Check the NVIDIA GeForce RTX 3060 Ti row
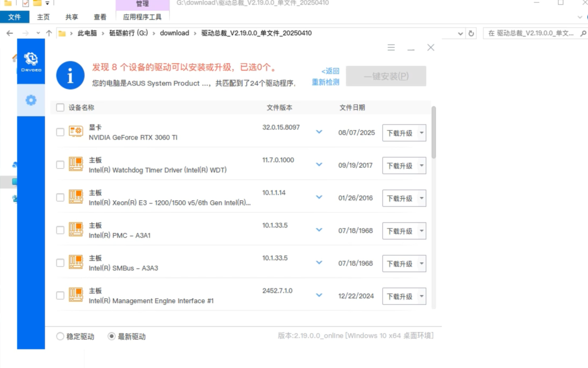 click(60, 132)
